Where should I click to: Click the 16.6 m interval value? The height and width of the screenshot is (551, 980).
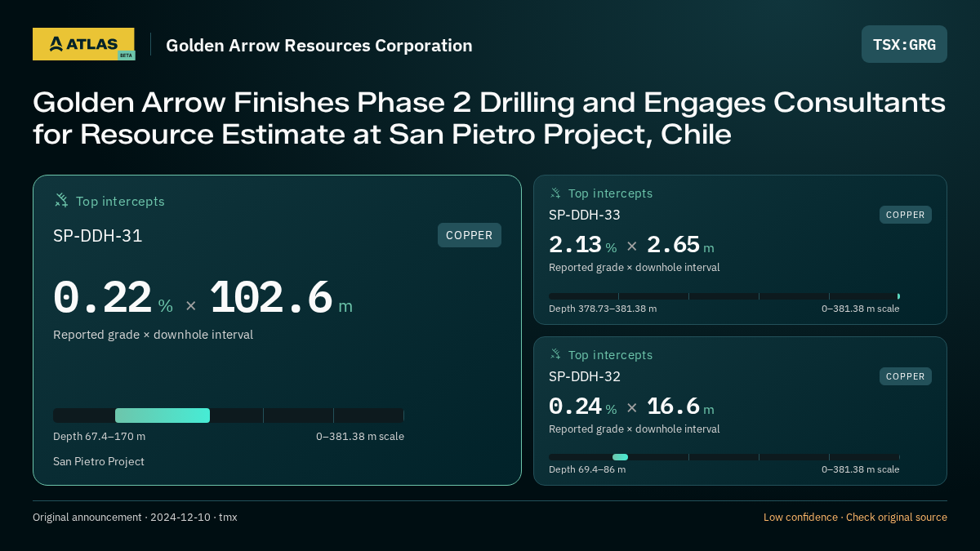pyautogui.click(x=680, y=407)
